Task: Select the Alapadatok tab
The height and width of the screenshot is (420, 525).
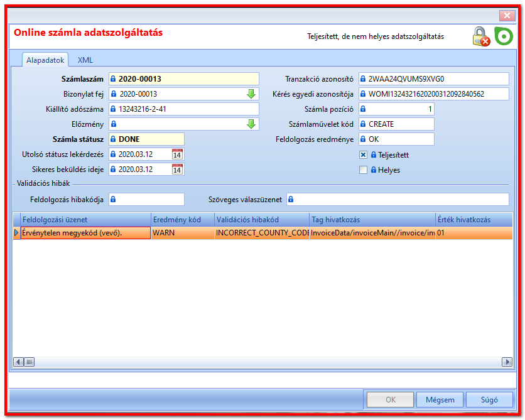Action: pyautogui.click(x=45, y=60)
